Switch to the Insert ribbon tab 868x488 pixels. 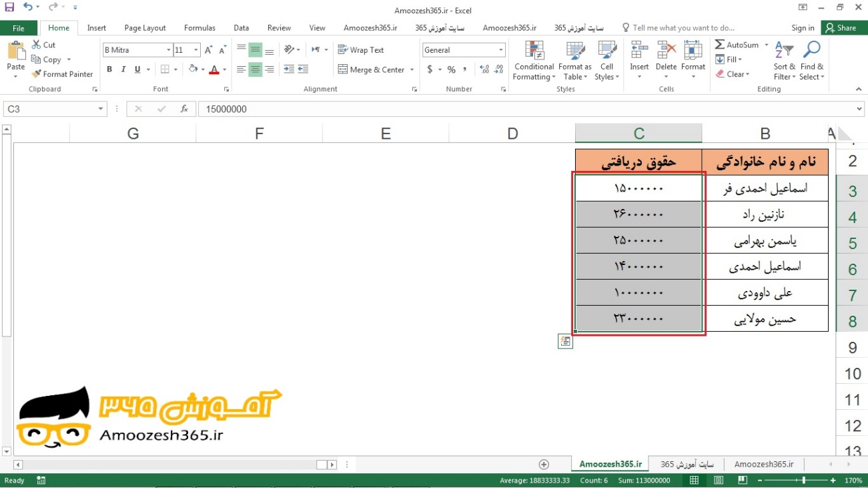97,28
